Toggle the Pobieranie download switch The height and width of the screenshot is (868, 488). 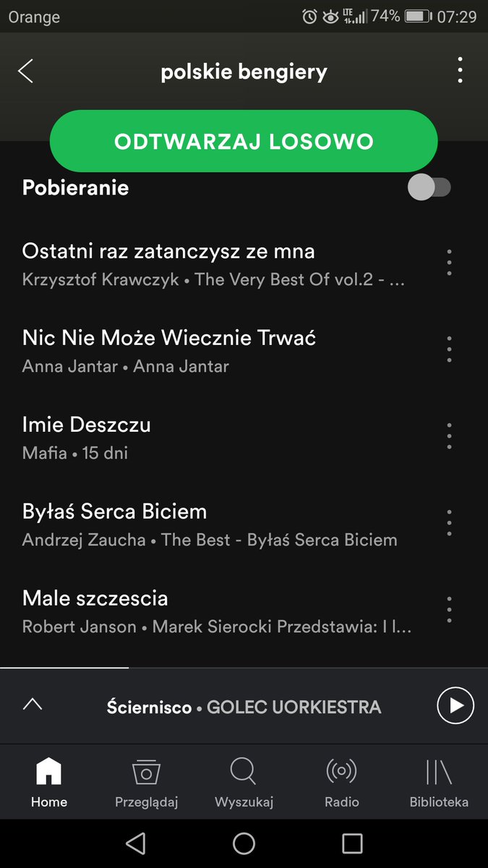tap(429, 188)
